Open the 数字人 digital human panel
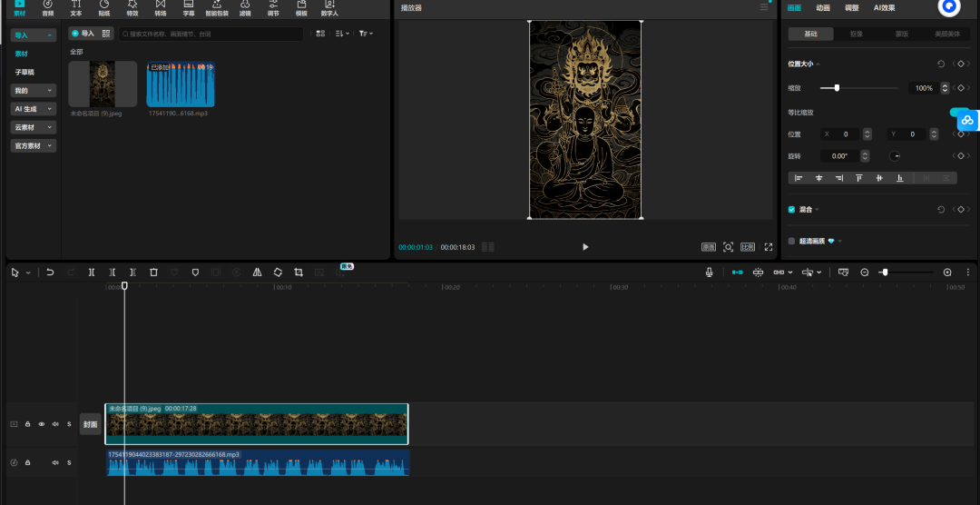Screen dimensions: 980x505 (x=329, y=7)
